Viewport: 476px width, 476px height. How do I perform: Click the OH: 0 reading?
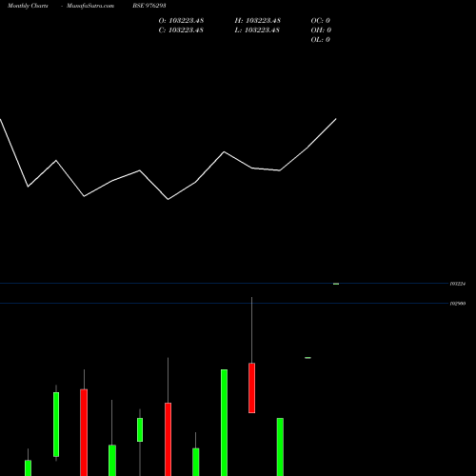point(321,30)
